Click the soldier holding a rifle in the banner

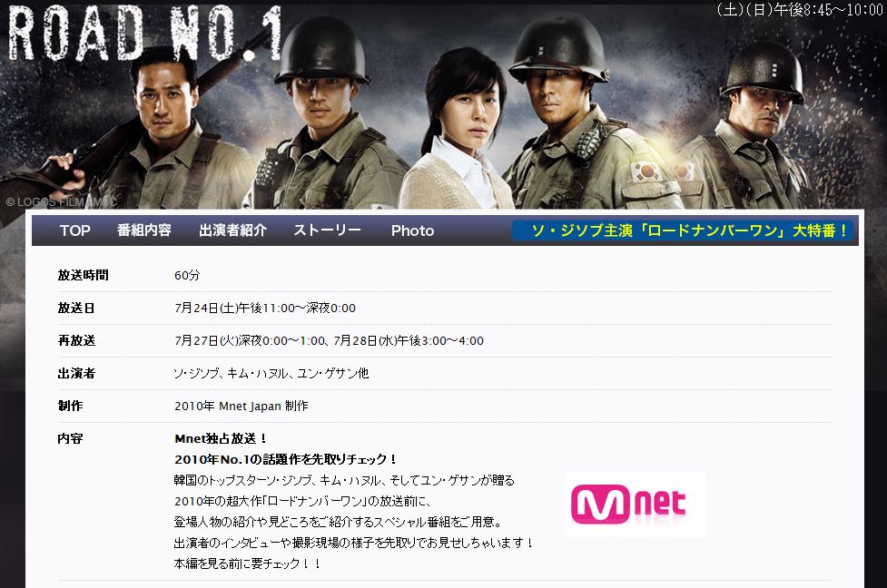coord(158,130)
